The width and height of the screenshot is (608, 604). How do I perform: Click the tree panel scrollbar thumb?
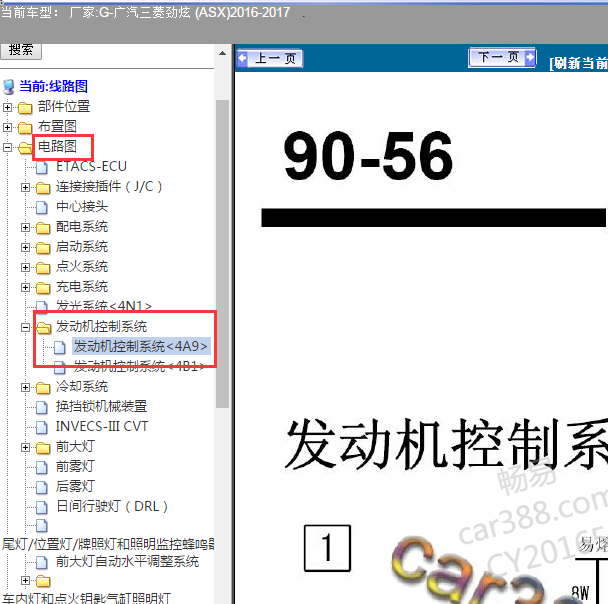[222, 254]
